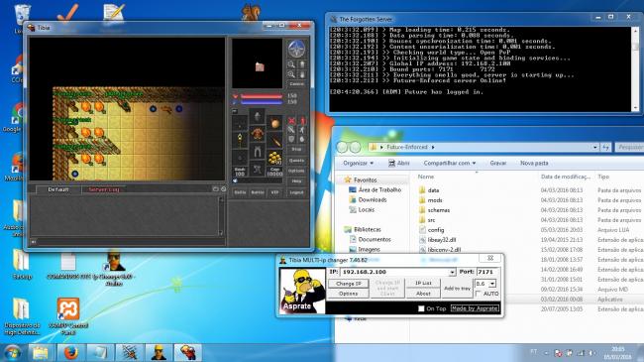Image resolution: width=644 pixels, height=362 pixels.
Task: Click the upper magnifier icon beside the minimap
Action: coord(291,64)
